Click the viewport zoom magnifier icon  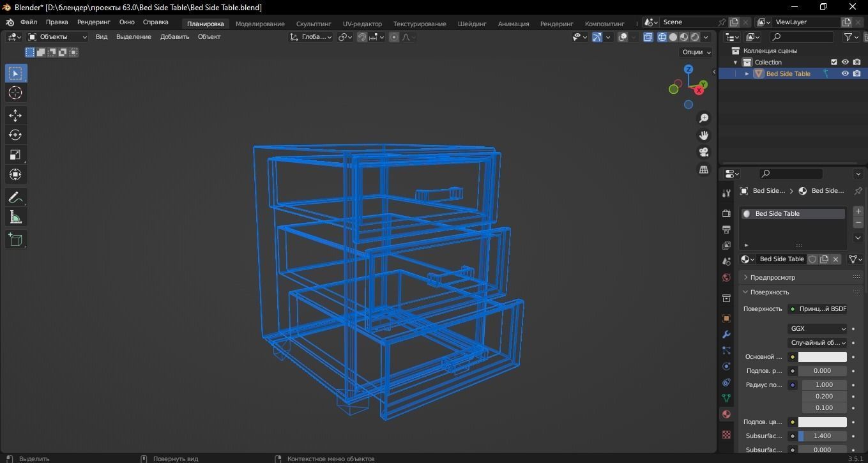[x=704, y=118]
